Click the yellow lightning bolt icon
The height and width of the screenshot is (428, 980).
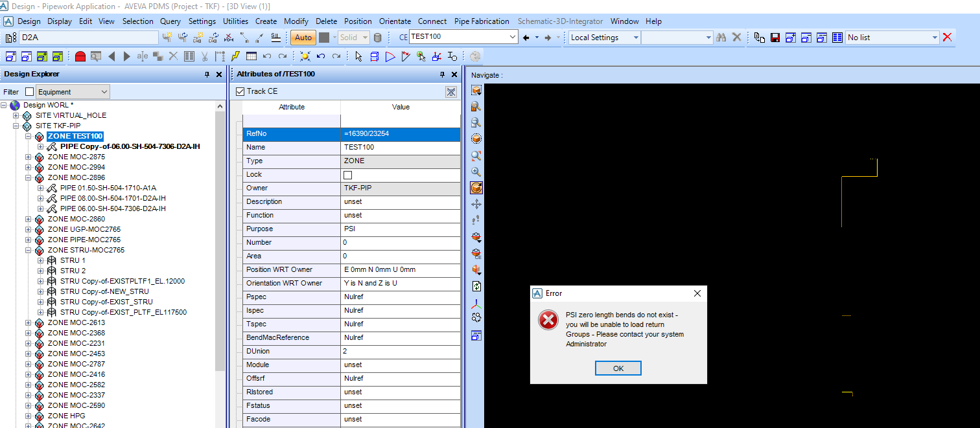click(235, 56)
